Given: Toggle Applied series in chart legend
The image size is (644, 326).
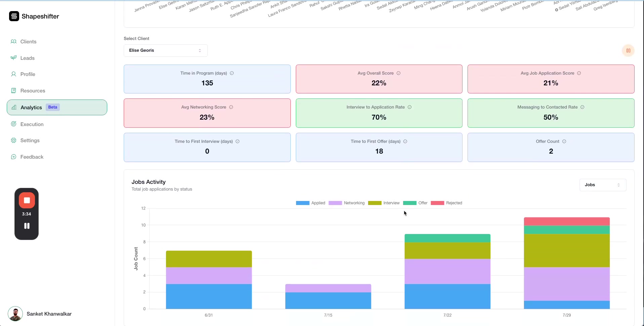Looking at the screenshot, I should point(311,203).
